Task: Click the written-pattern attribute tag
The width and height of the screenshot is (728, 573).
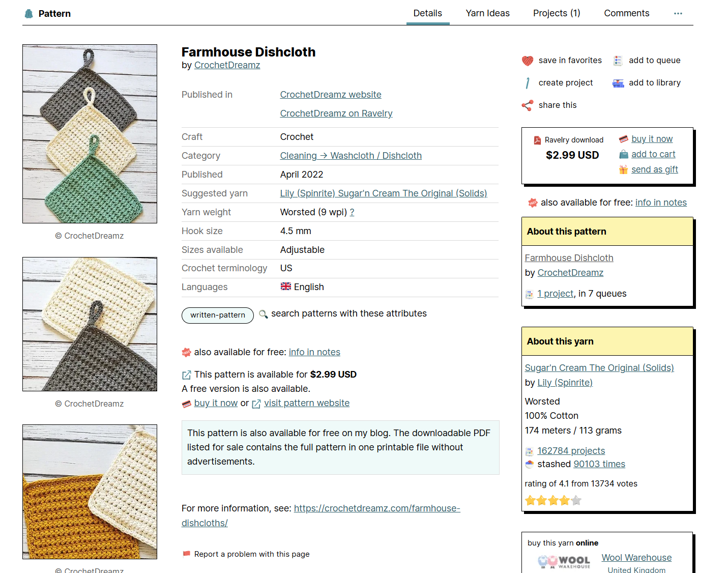Action: click(218, 315)
